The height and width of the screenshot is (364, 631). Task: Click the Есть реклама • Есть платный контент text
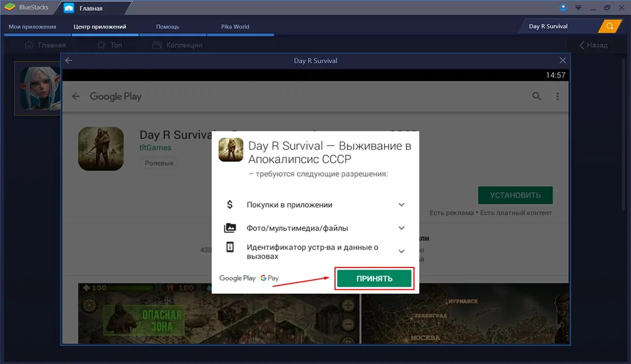[x=491, y=213]
